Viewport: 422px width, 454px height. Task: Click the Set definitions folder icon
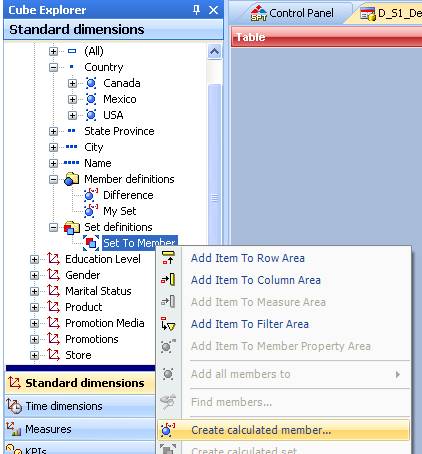click(x=72, y=228)
